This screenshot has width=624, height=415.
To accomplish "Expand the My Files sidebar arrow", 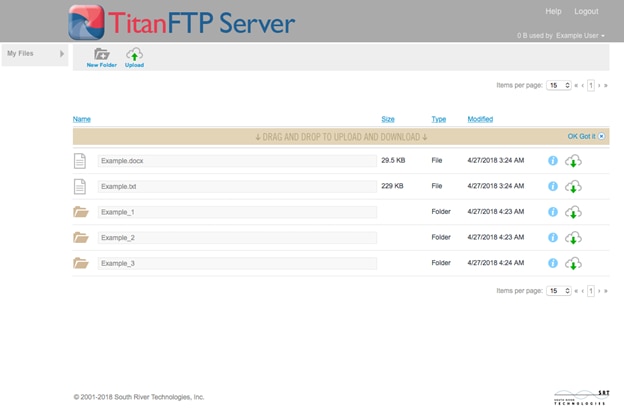I will [62, 54].
